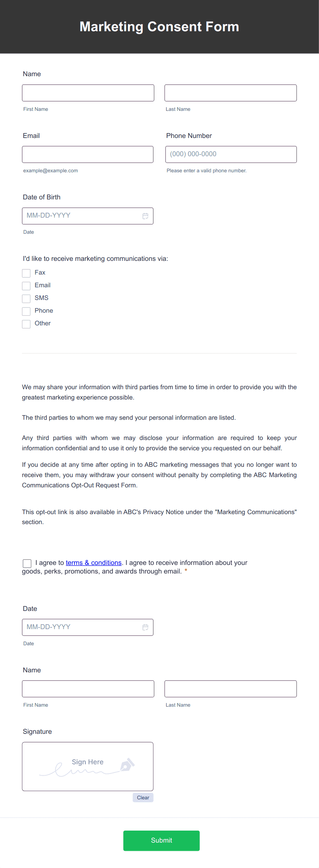The width and height of the screenshot is (319, 868).
Task: Clear the signature using the Clear button
Action: (143, 797)
